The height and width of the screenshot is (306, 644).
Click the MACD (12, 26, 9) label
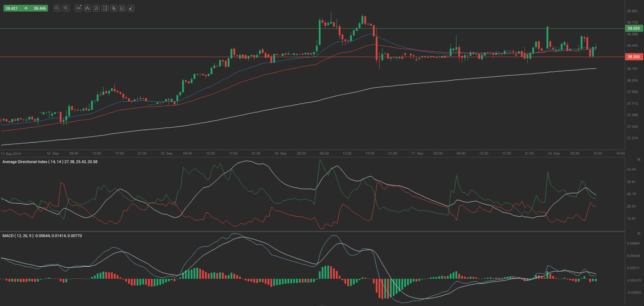42,236
